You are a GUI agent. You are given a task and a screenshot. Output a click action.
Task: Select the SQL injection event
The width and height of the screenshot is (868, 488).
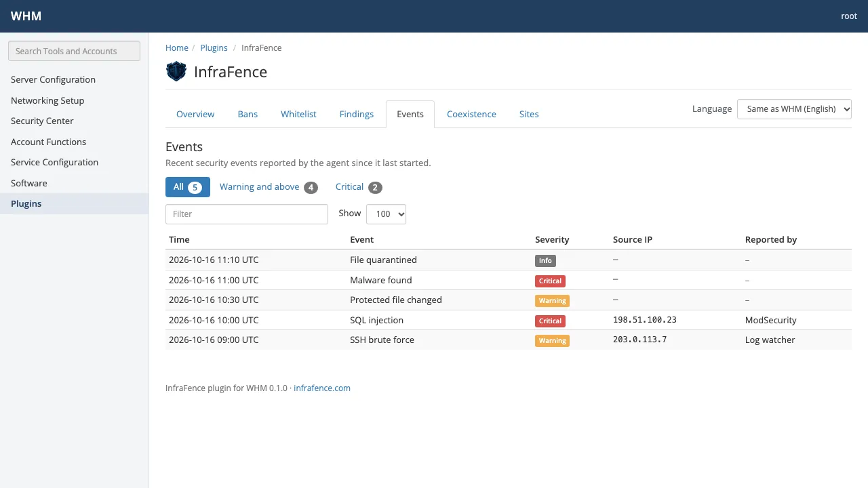pyautogui.click(x=509, y=320)
